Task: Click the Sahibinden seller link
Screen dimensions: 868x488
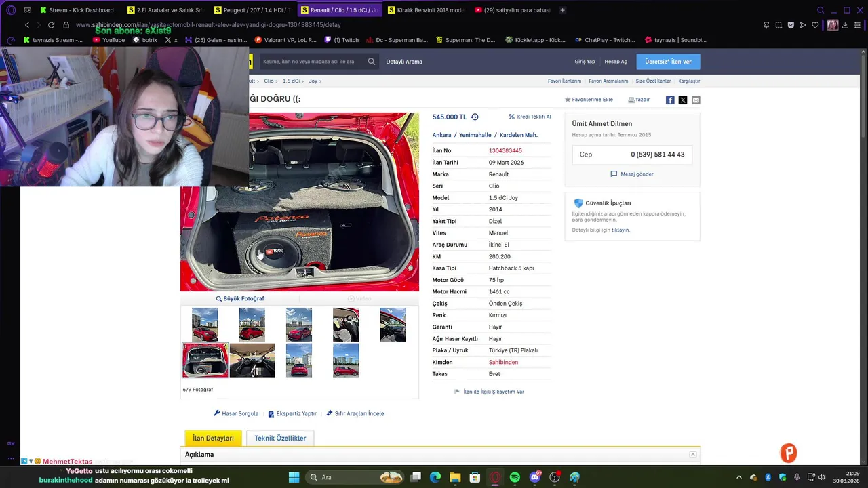Action: pyautogui.click(x=503, y=363)
